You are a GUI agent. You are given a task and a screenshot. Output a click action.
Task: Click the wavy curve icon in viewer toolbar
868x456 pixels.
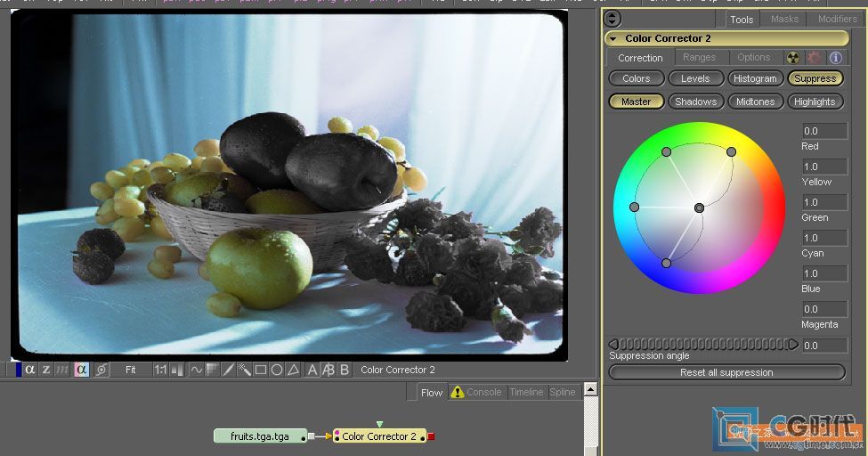coord(196,370)
